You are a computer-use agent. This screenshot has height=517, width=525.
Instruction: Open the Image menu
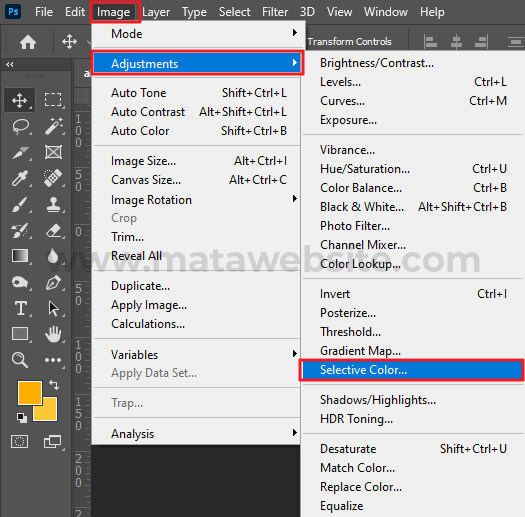click(114, 12)
